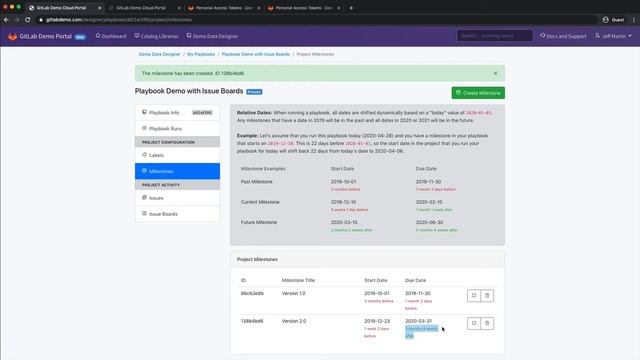Open Issue Boards in sidebar
This screenshot has height=360, width=640.
[x=177, y=214]
